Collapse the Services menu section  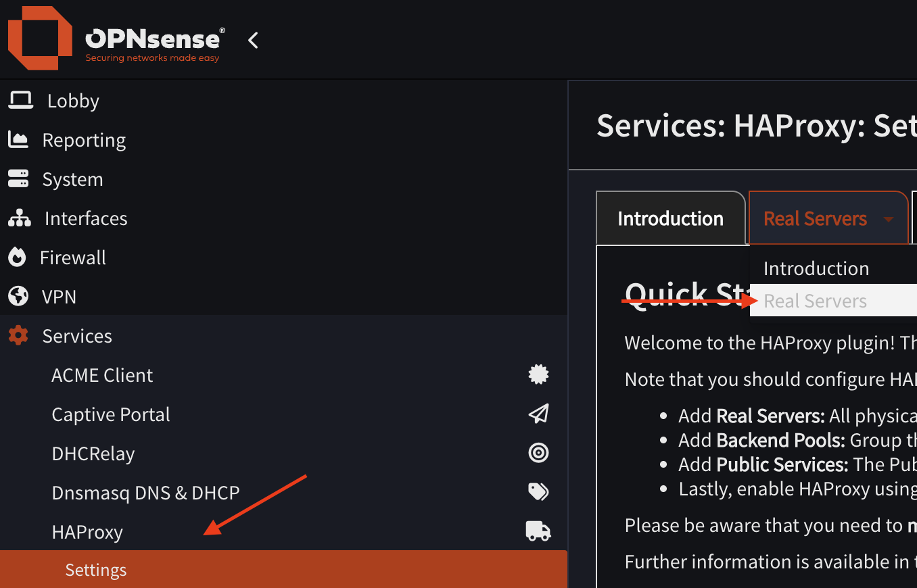tap(77, 335)
